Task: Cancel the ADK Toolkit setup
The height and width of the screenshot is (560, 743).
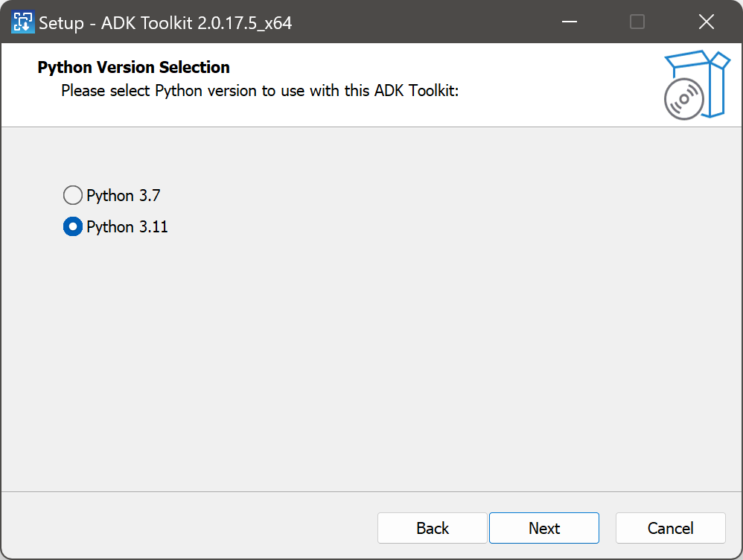Action: 670,528
